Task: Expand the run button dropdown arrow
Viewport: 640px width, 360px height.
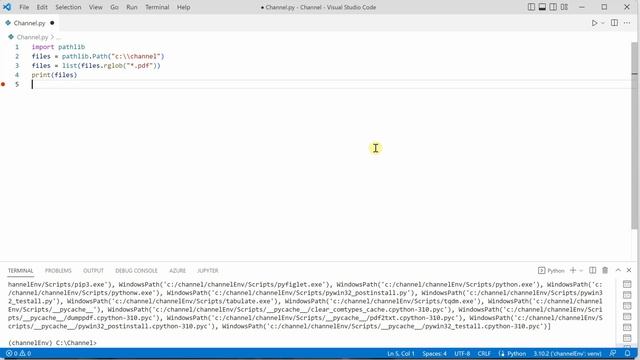Action: 603,23
